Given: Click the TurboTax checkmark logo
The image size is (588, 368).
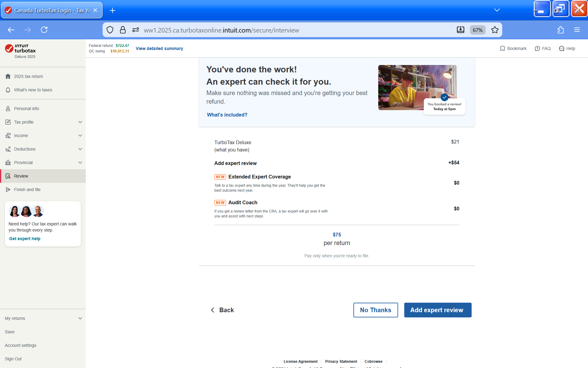Looking at the screenshot, I should 9,48.
